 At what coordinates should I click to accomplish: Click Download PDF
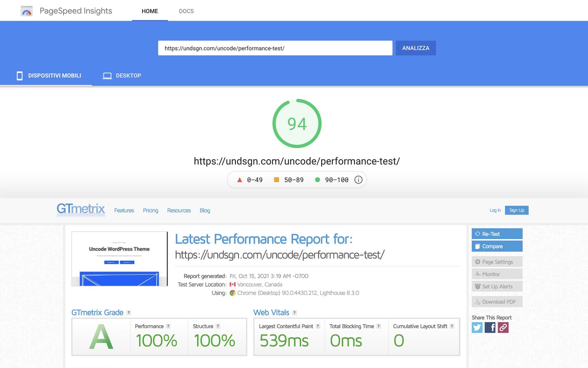click(x=497, y=302)
